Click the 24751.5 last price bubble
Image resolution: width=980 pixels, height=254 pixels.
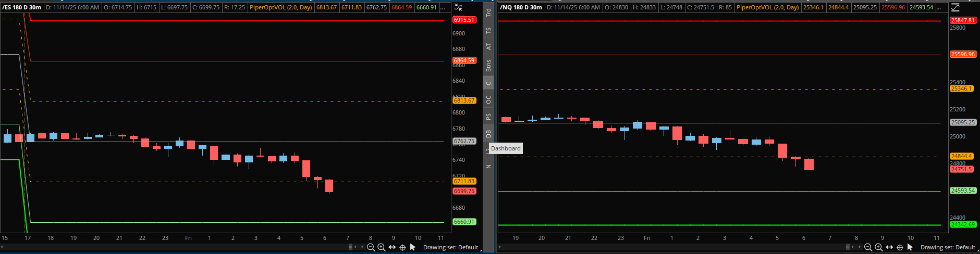click(961, 169)
